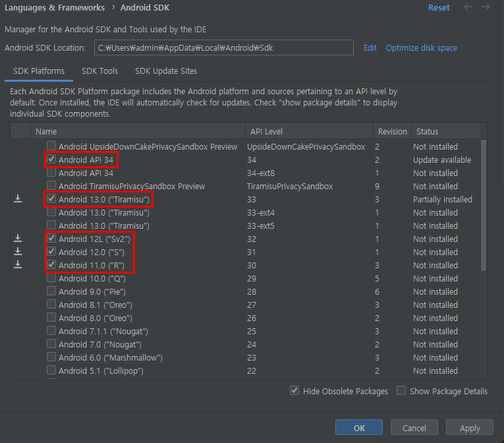The width and height of the screenshot is (504, 443).
Task: Click 'Not installed' status of Android 12L
Action: tap(435, 239)
